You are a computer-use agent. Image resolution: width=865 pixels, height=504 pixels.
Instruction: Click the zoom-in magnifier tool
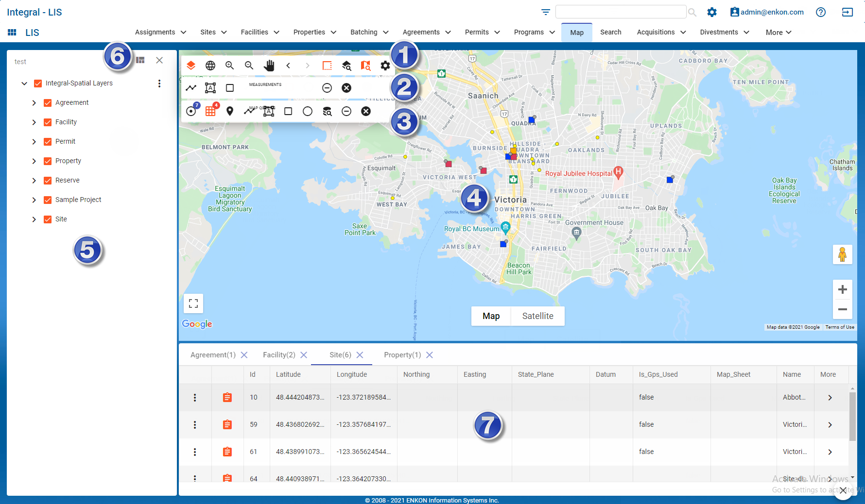[230, 66]
